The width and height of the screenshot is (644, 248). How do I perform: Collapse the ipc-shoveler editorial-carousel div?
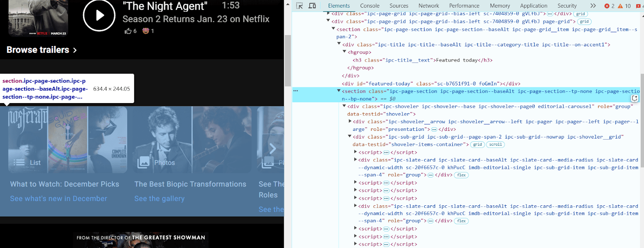[x=344, y=106]
